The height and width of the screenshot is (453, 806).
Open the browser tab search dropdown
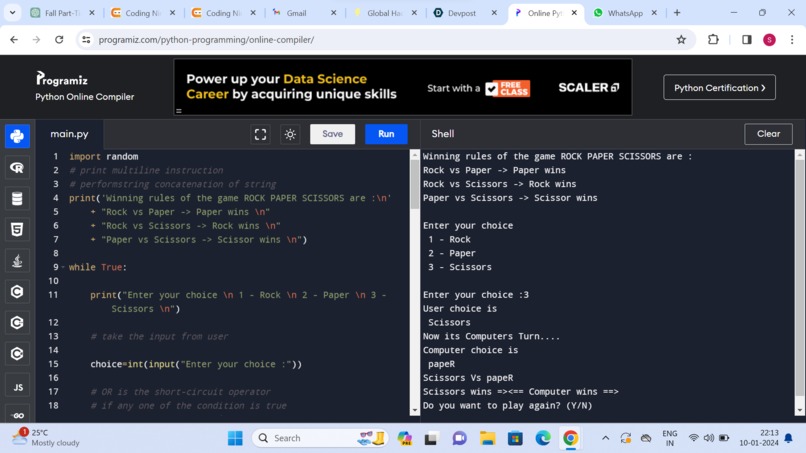pyautogui.click(x=12, y=12)
